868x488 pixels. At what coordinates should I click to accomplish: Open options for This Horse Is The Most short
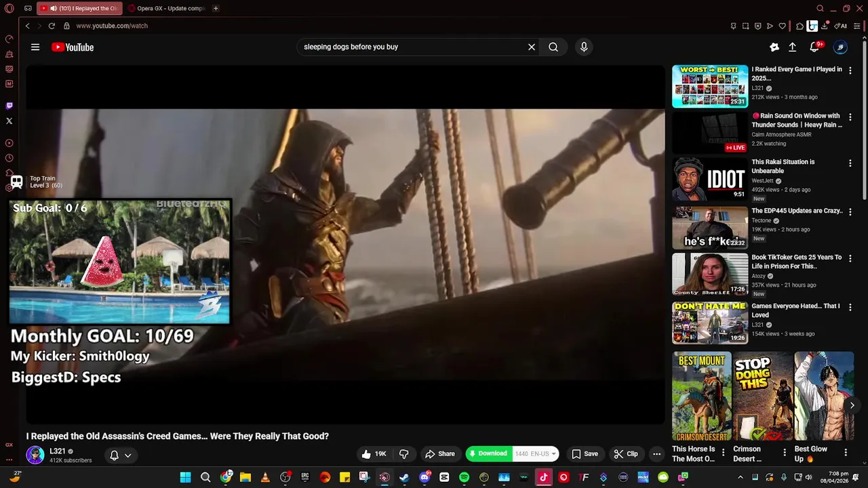(x=723, y=452)
